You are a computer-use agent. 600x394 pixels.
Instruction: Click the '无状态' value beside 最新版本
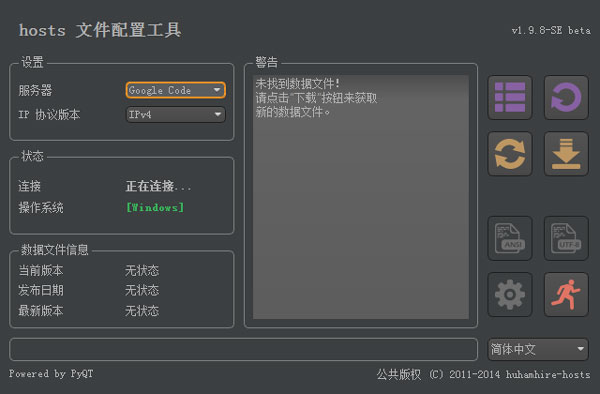point(142,311)
